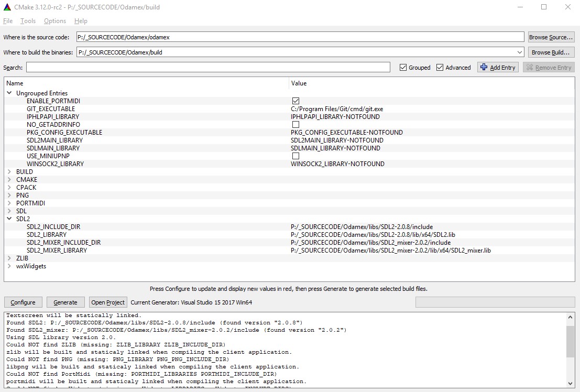
Task: Expand the PORTMIDI group
Action: tap(9, 203)
